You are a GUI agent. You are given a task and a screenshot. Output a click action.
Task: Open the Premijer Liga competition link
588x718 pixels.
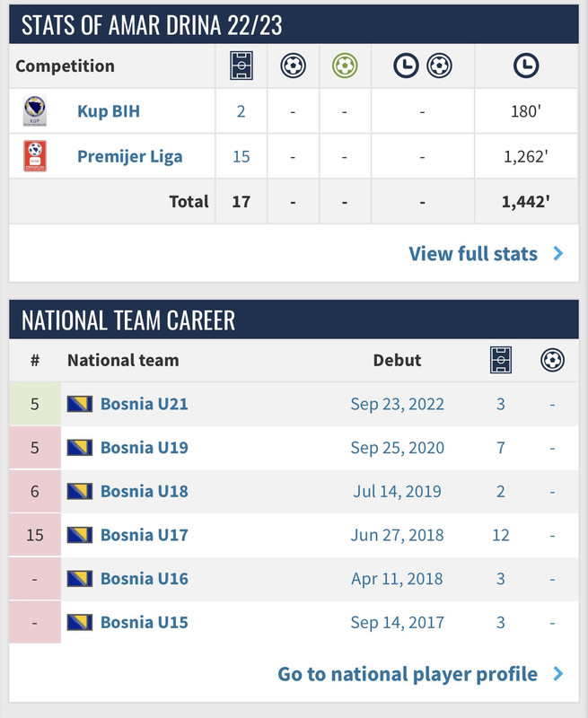(129, 156)
